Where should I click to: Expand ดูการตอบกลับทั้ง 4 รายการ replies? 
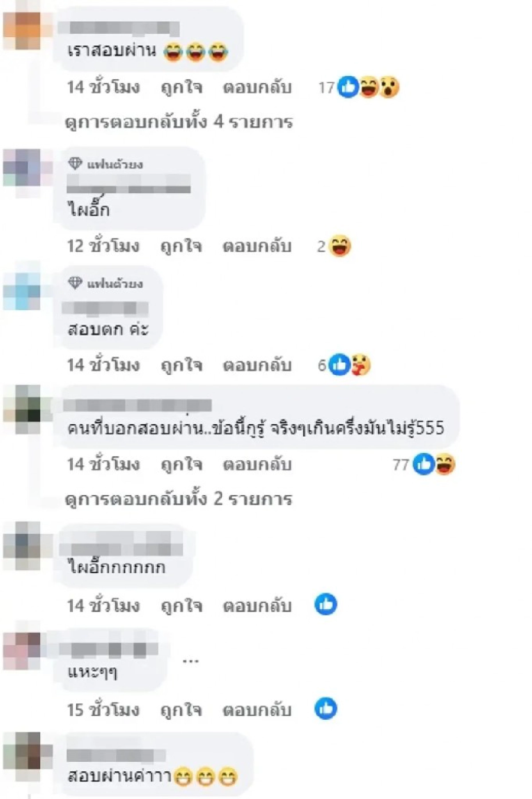pos(179,122)
